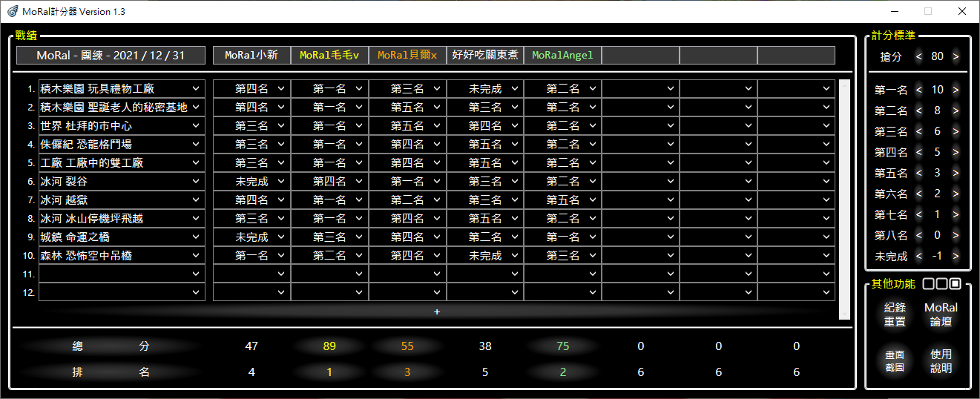Click the MoRal app icon in title bar
This screenshot has width=980, height=399.
pyautogui.click(x=12, y=11)
